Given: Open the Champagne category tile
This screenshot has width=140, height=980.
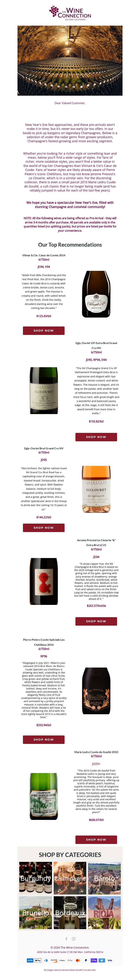Looking at the screenshot, I should (x=70, y=878).
